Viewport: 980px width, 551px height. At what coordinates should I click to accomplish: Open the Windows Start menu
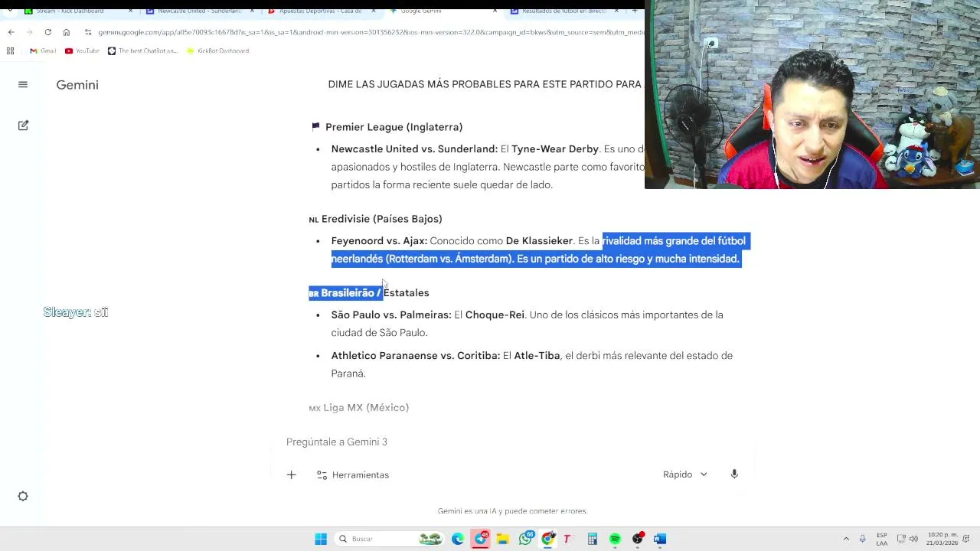point(321,539)
